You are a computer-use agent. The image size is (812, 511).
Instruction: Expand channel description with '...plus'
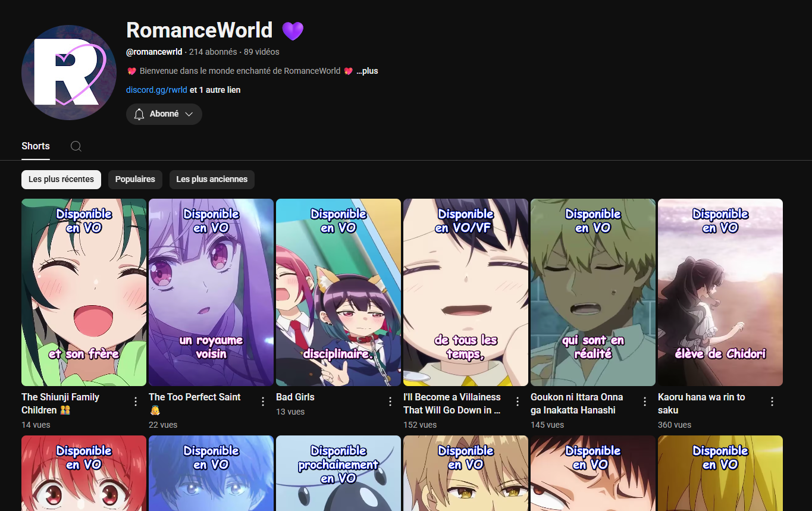pyautogui.click(x=367, y=71)
